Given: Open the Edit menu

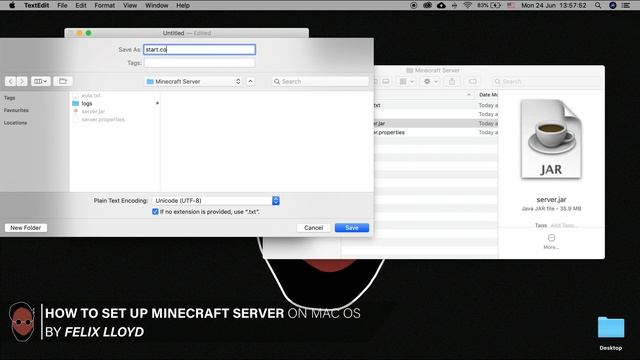Looking at the screenshot, I should coord(81,5).
